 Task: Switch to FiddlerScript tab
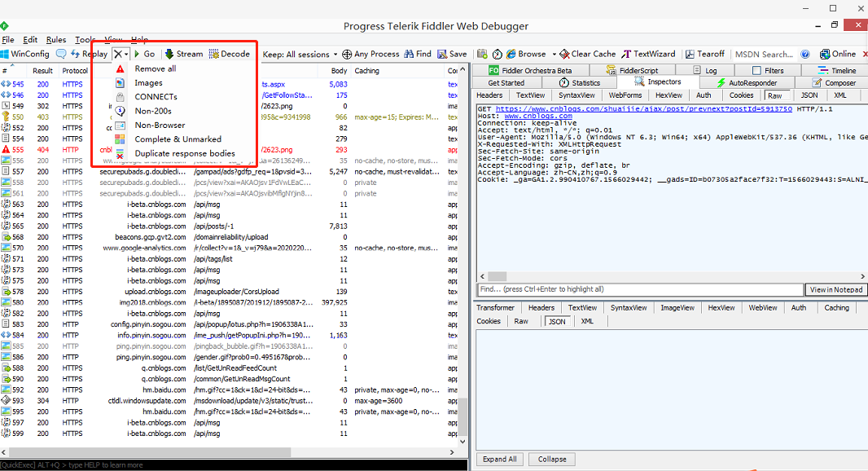coord(632,70)
